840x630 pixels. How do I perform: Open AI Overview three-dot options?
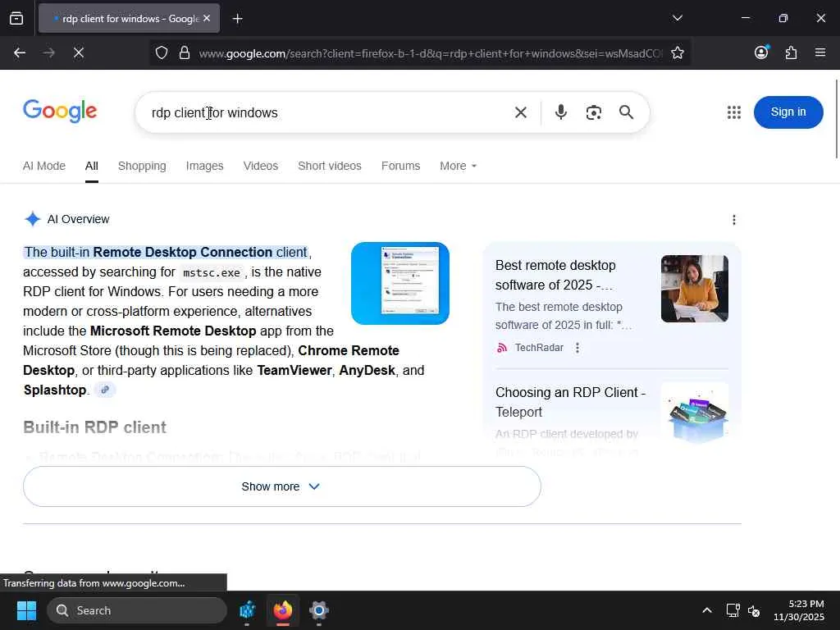point(734,220)
